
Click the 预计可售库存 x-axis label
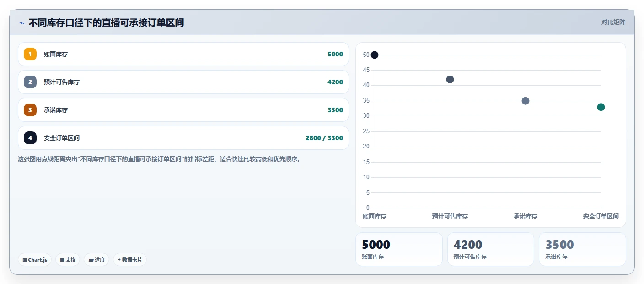coord(450,216)
